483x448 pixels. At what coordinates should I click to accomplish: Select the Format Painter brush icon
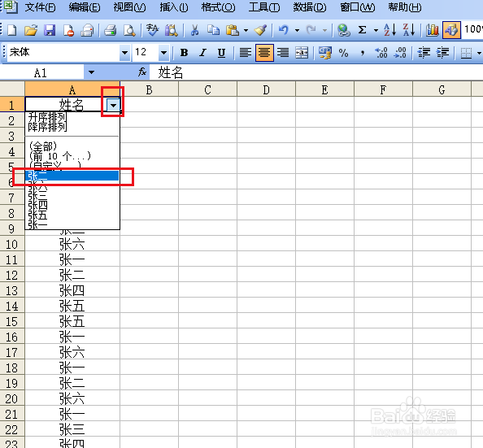[x=260, y=30]
